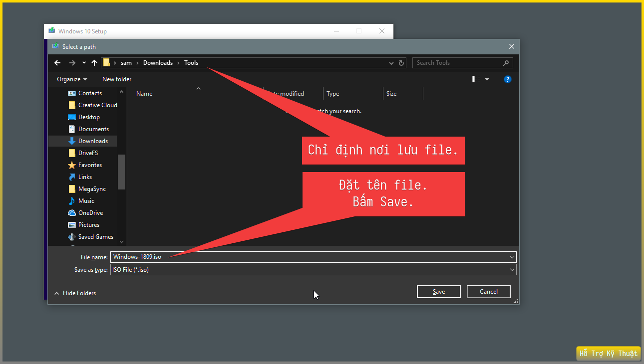This screenshot has width=644, height=364.
Task: Select 'Tools' in the address bar path
Action: (191, 63)
